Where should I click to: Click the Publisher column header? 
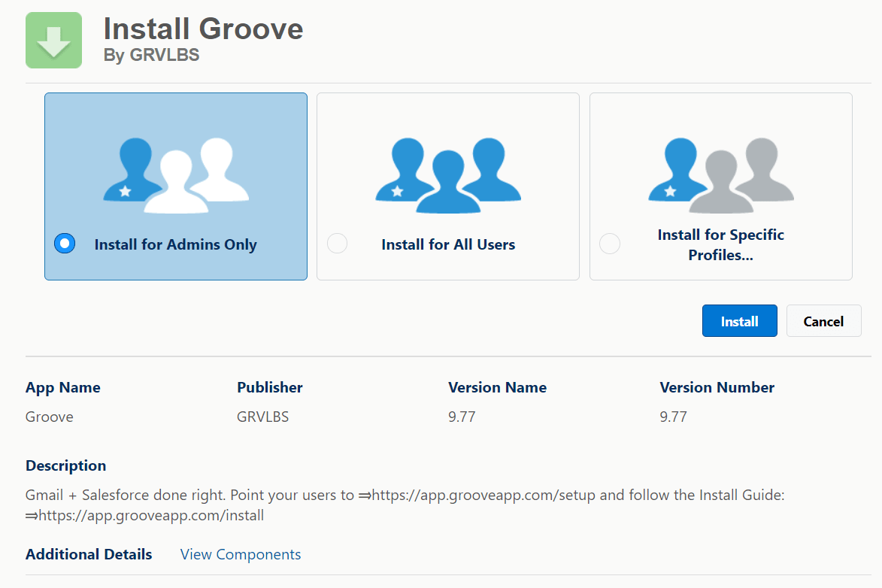pos(269,387)
